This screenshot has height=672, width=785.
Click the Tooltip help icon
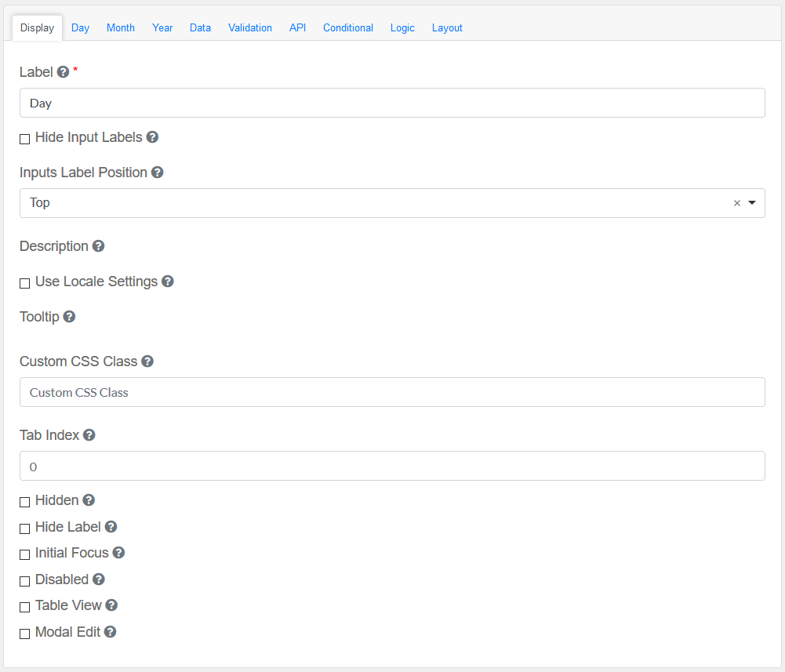point(70,317)
